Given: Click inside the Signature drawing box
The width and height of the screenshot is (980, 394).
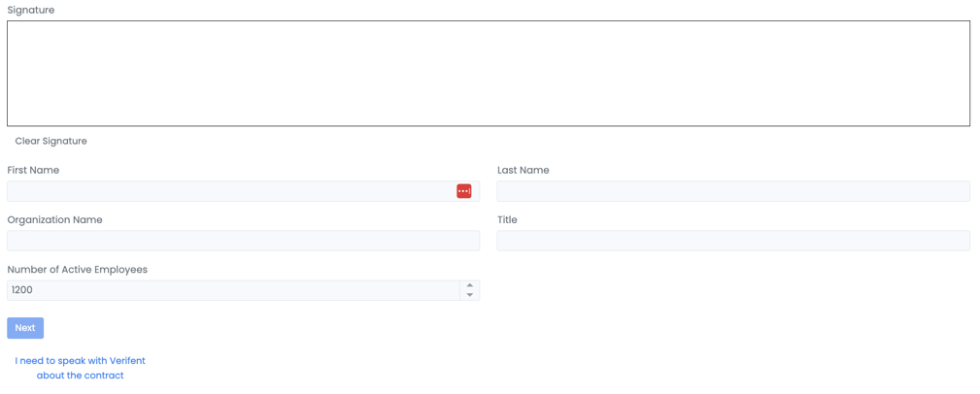Looking at the screenshot, I should (488, 74).
